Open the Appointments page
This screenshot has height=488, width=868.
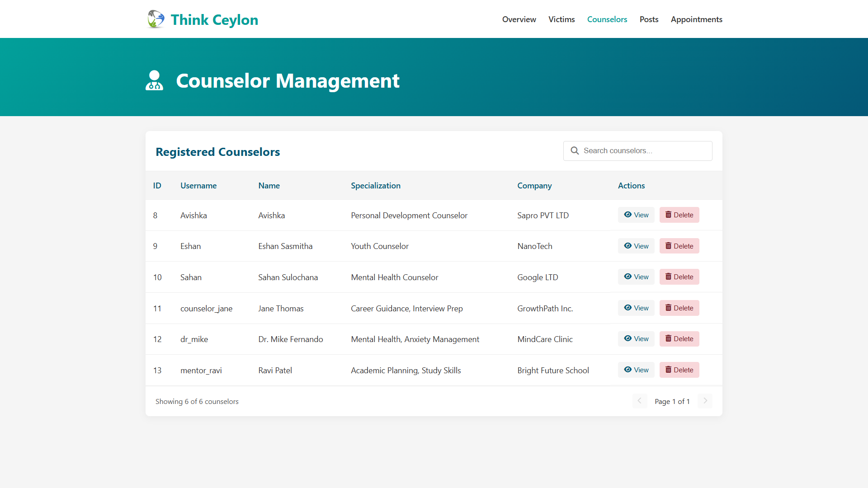(x=696, y=19)
